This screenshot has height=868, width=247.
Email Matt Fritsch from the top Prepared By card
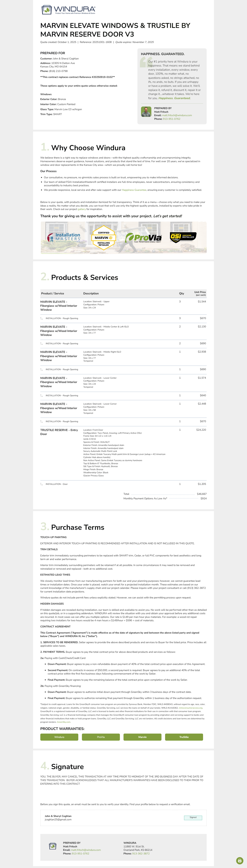coord(177,115)
